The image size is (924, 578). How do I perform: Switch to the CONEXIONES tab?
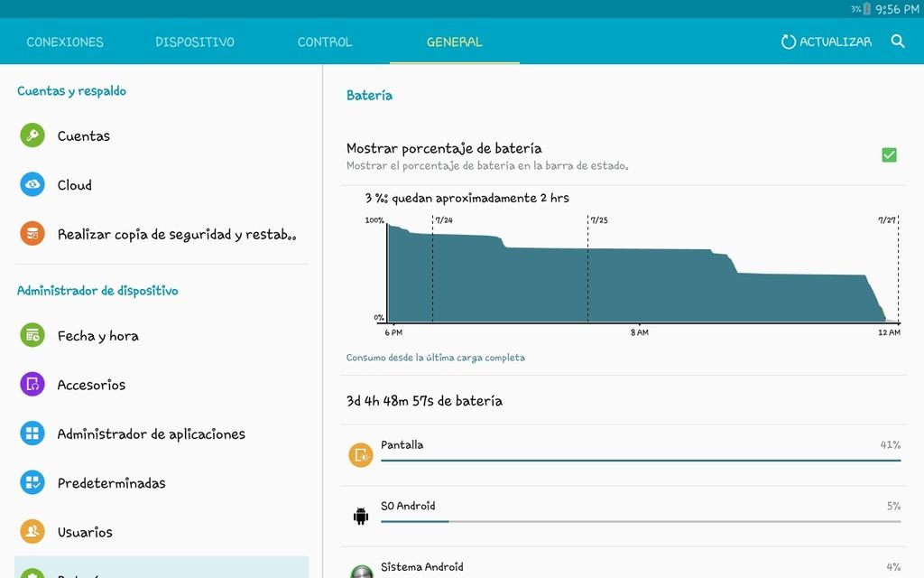[x=65, y=42]
